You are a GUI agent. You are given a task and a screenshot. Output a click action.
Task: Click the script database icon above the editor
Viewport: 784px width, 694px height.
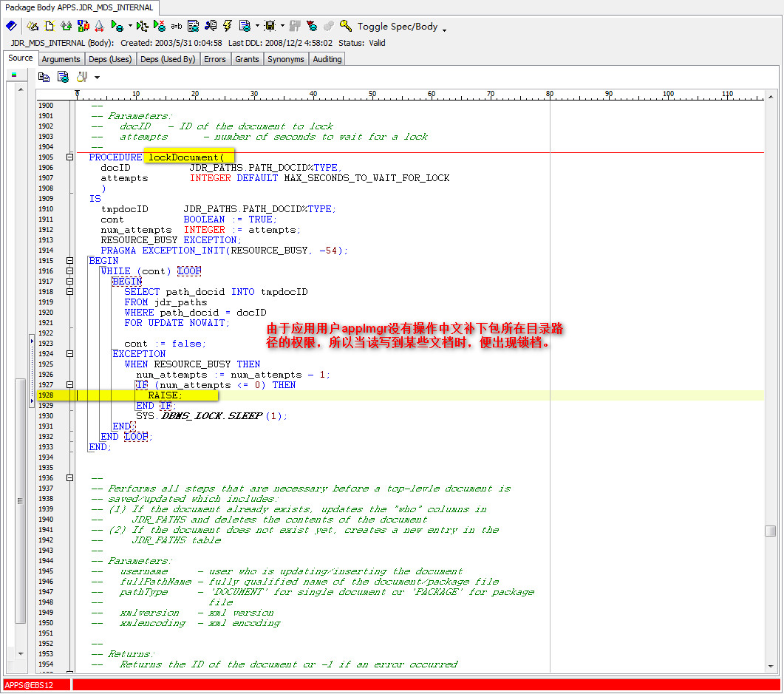click(63, 77)
